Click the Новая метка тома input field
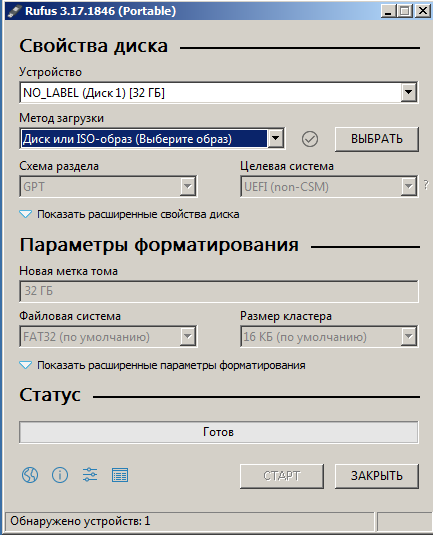Image resolution: width=433 pixels, height=535 pixels. point(218,291)
